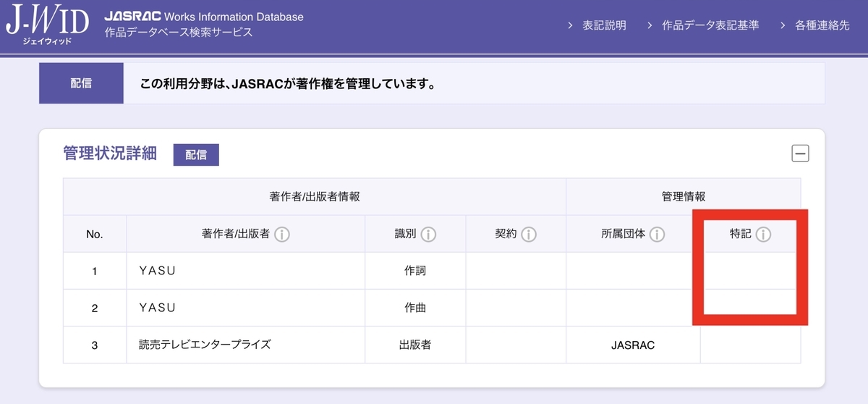Click the info icon next to 契約

pyautogui.click(x=529, y=235)
